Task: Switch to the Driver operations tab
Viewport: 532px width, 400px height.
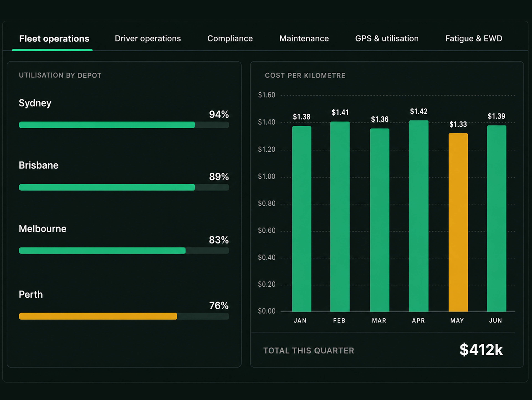Action: click(148, 39)
